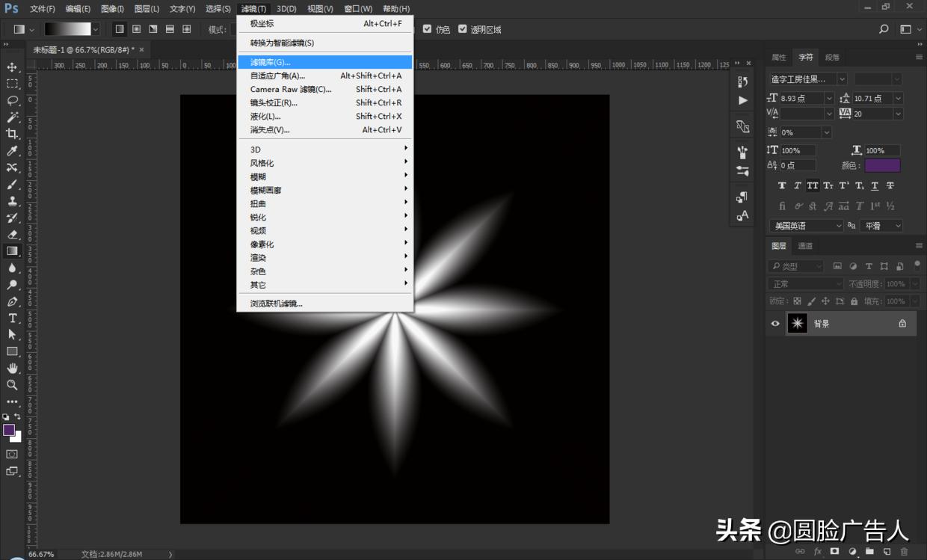Select the Lasso tool
927x560 pixels.
tap(12, 100)
